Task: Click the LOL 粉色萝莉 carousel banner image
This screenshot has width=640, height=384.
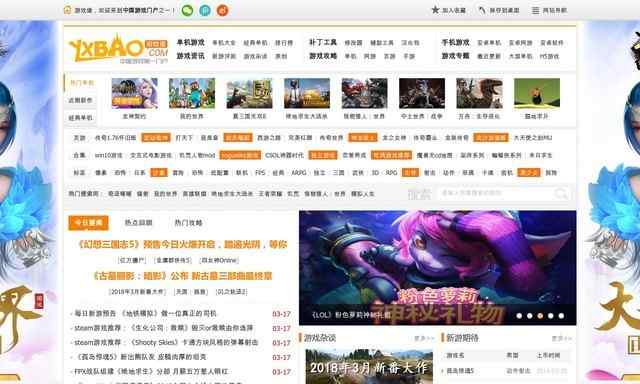Action: pyautogui.click(x=438, y=268)
